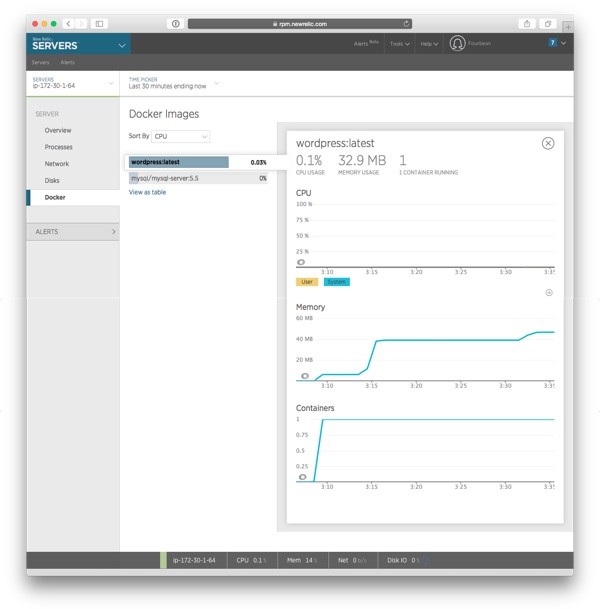
Task: Click the Disk IO 0% footer stat
Action: (x=403, y=560)
